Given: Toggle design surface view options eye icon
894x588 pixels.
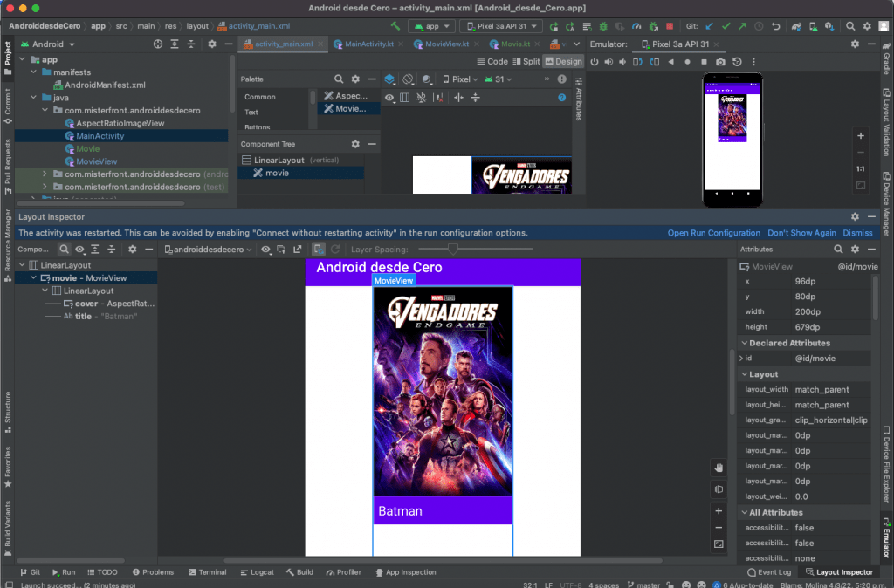Looking at the screenshot, I should 389,98.
